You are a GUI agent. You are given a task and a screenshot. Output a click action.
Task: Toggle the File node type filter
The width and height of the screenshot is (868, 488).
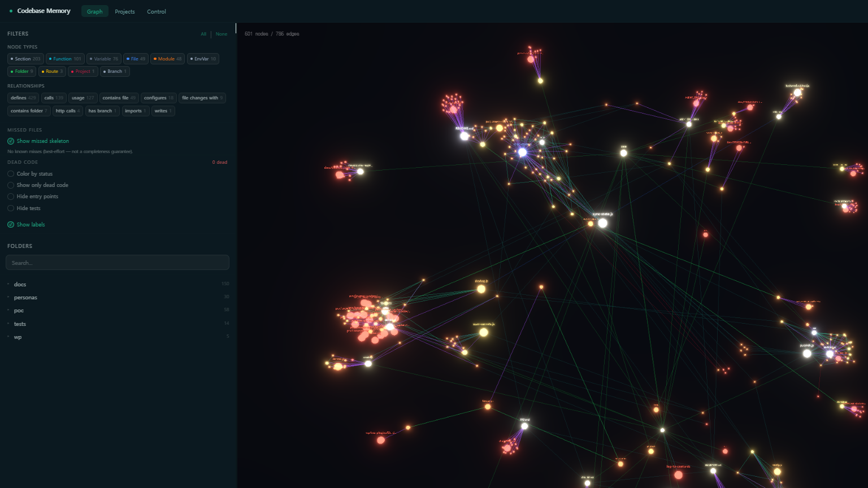(x=136, y=59)
